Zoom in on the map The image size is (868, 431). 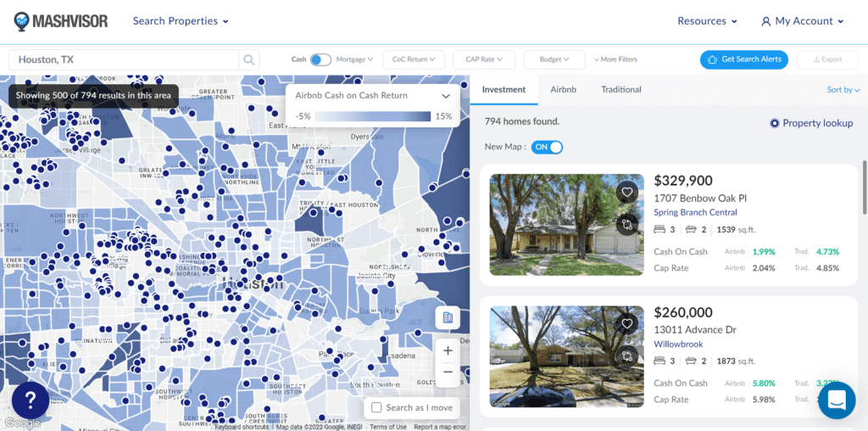tap(448, 350)
